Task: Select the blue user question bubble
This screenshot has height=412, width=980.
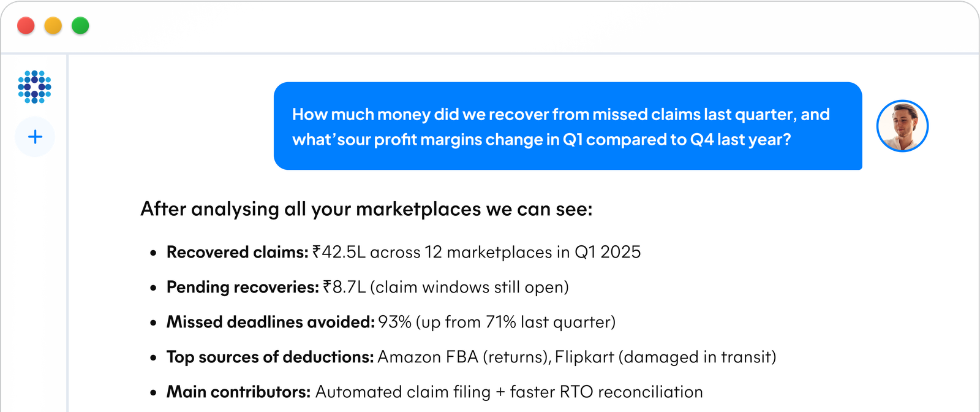Action: (567, 126)
